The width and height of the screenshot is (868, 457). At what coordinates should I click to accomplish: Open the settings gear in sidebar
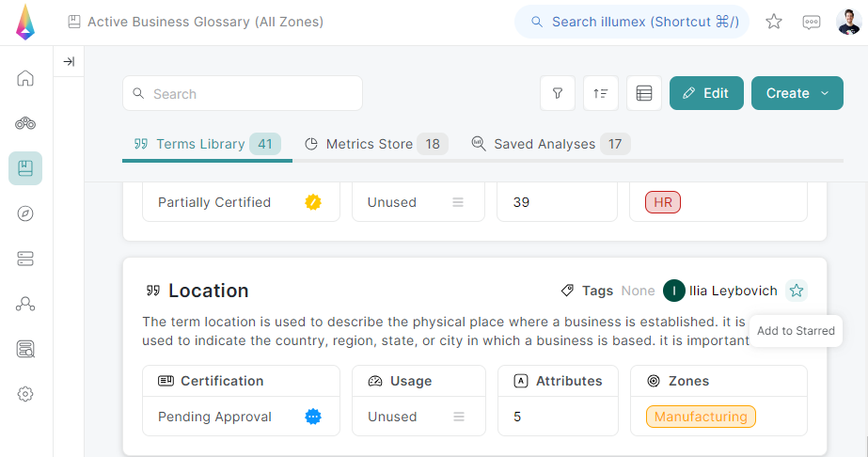pos(25,394)
